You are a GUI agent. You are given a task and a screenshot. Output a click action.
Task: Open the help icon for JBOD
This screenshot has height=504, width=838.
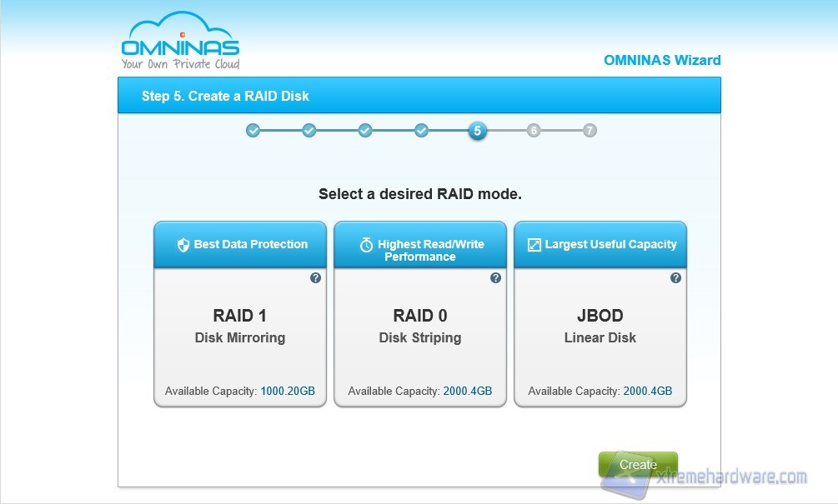(675, 278)
